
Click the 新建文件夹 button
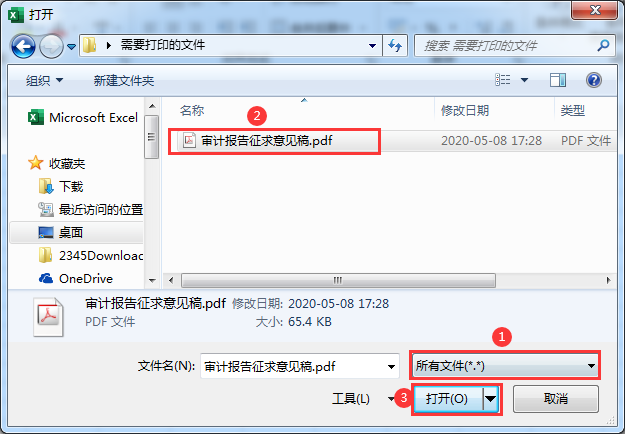(x=124, y=81)
